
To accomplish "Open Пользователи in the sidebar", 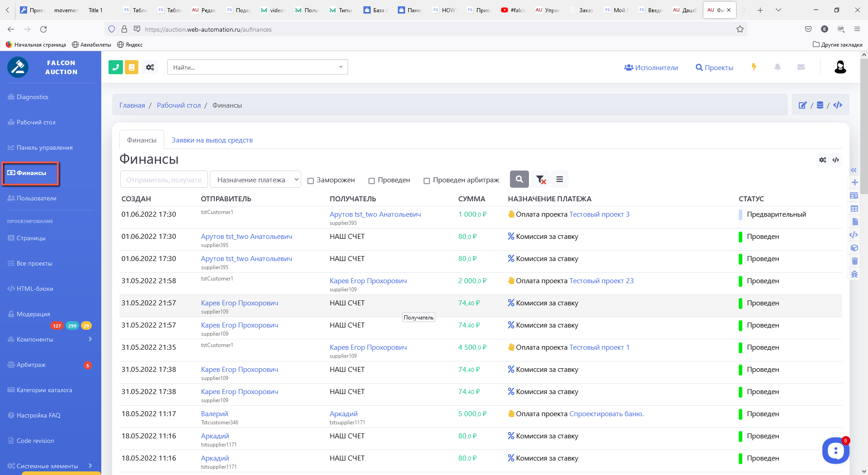I will (36, 198).
